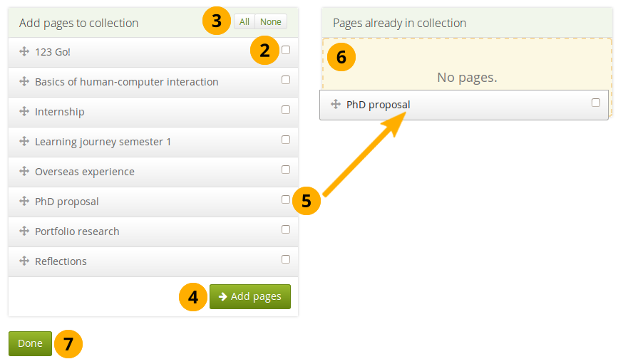Screen dimensions: 623x364
Task: Click the drag handle icon for 123 Go!
Action: pyautogui.click(x=24, y=52)
